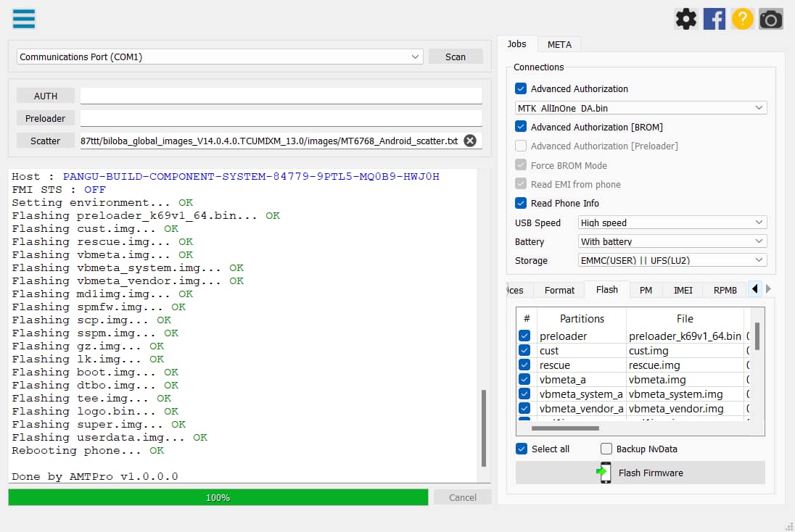Open the USB Speed dropdown

click(672, 223)
